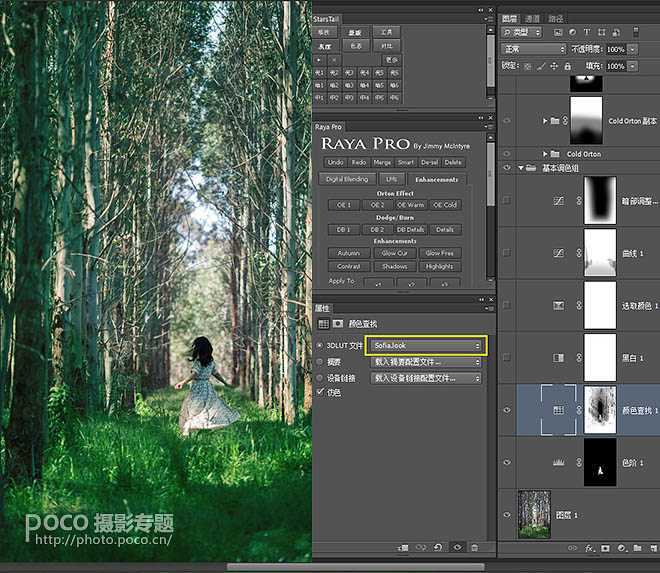Open the 载入设备链接配置文件 dropdown

tap(426, 378)
